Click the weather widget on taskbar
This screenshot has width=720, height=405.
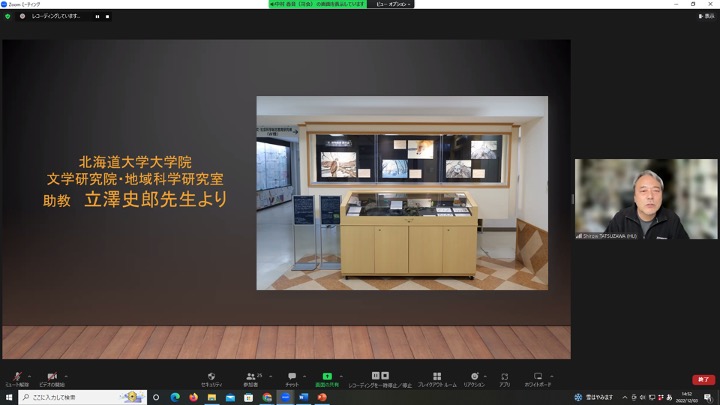coord(594,397)
